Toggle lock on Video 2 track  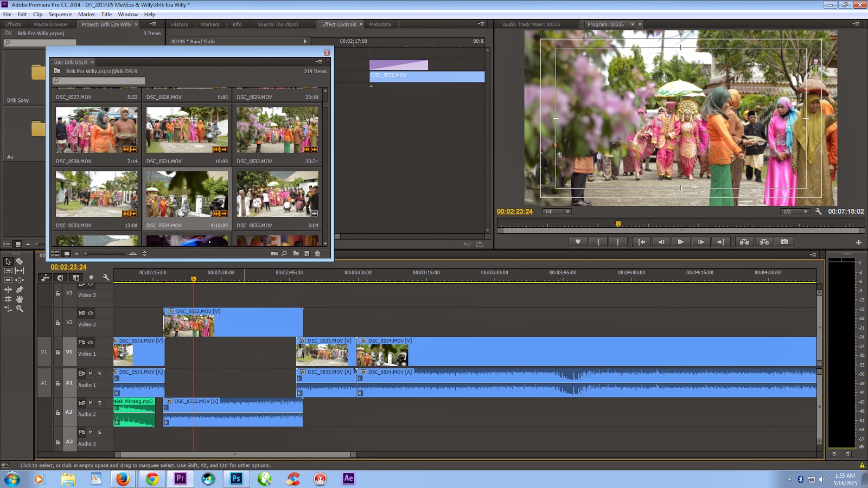point(58,323)
